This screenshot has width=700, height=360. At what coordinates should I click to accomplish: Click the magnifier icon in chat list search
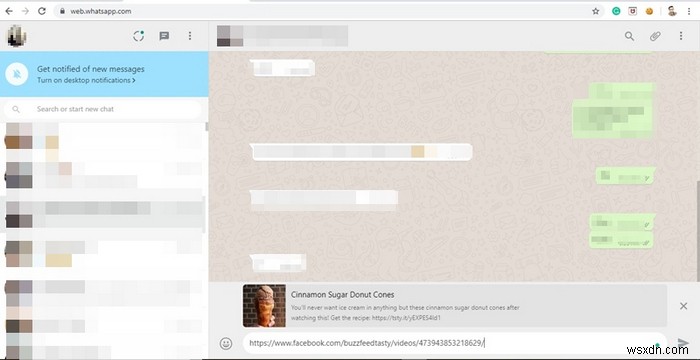[x=16, y=109]
